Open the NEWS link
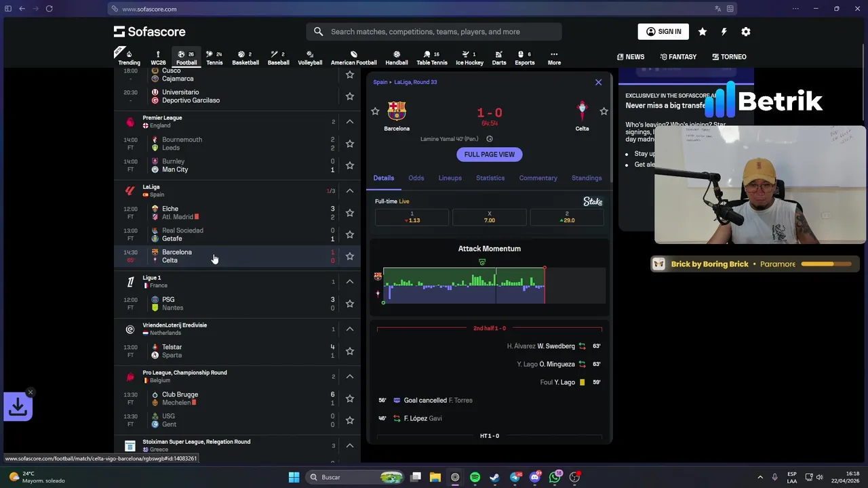 (631, 57)
